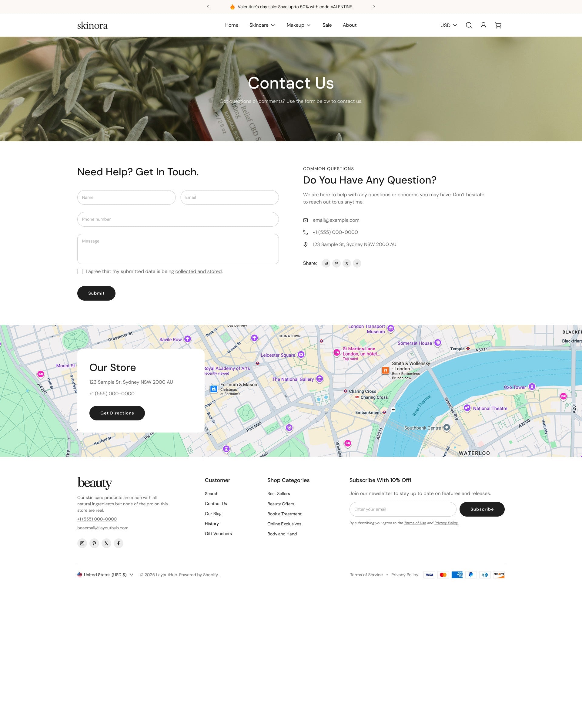Open Gift Vouchers footer link

pyautogui.click(x=218, y=534)
